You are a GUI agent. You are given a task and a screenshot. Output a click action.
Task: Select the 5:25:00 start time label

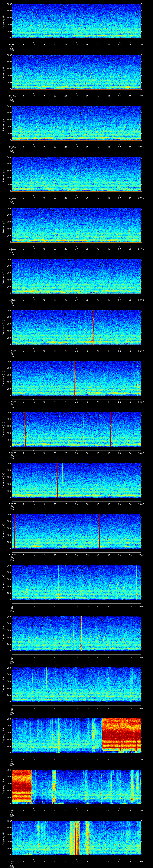click(12, 504)
